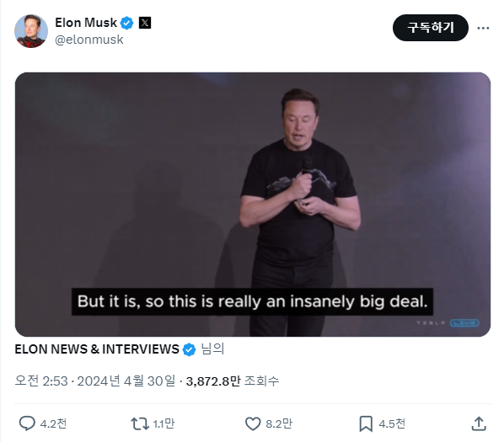Like the post with heart icon
Viewport: 504px width, 442px height.
tap(253, 423)
